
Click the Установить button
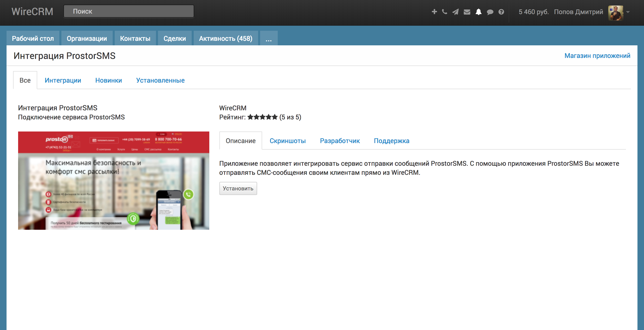click(x=238, y=188)
